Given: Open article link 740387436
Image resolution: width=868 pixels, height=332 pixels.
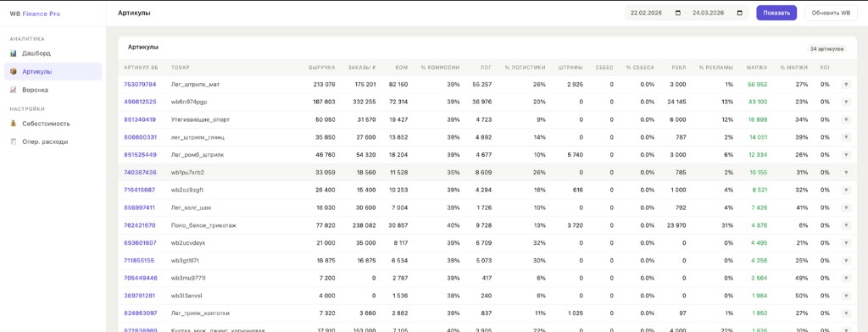Looking at the screenshot, I should (x=140, y=172).
